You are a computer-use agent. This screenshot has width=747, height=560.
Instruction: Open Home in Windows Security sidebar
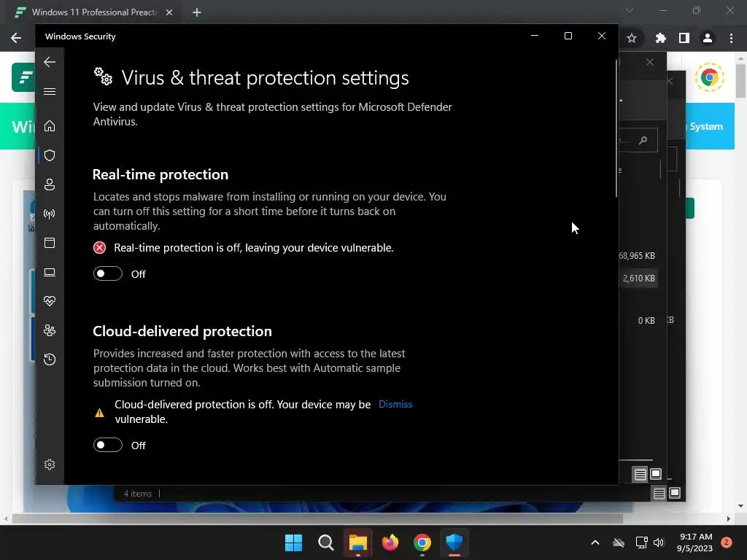(x=50, y=126)
